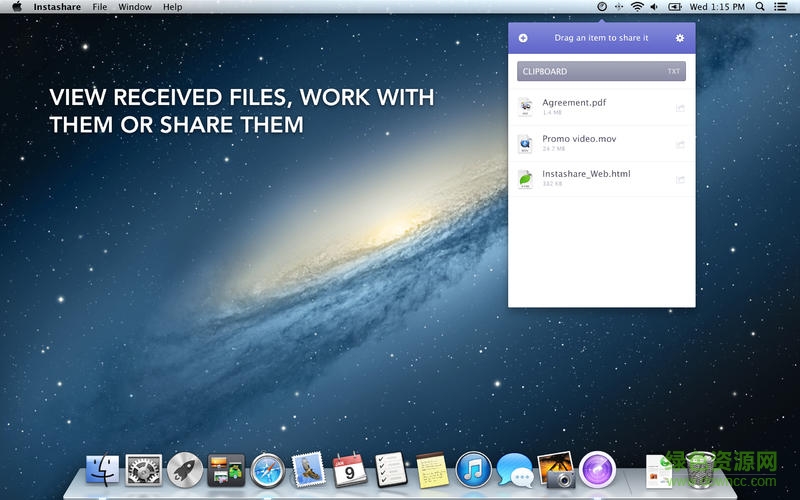Open the File menu
The width and height of the screenshot is (800, 500).
coord(100,7)
